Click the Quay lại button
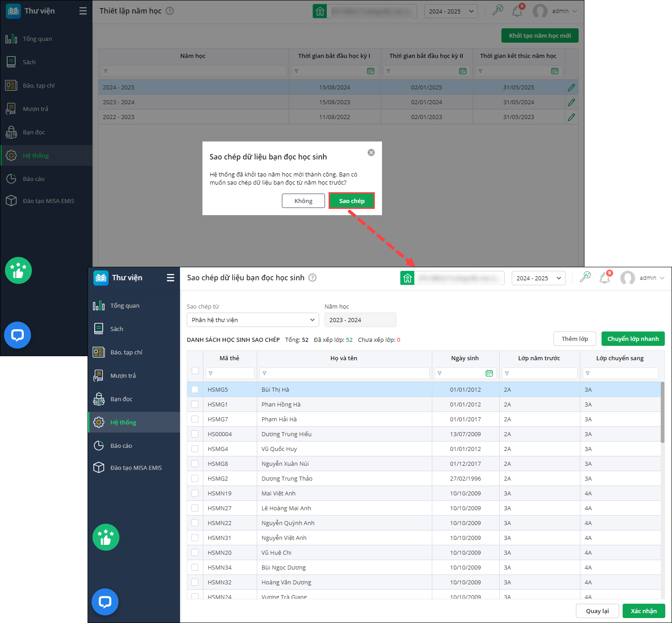 click(597, 611)
